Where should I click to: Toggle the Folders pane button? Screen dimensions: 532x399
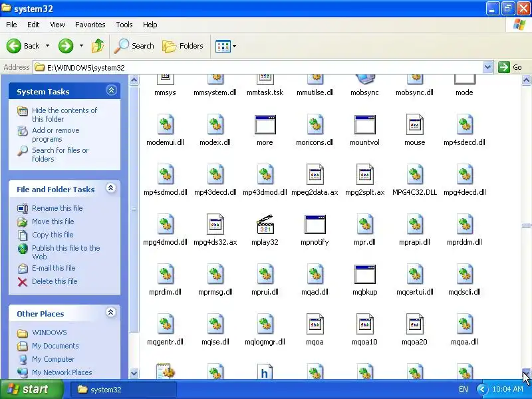pyautogui.click(x=183, y=46)
